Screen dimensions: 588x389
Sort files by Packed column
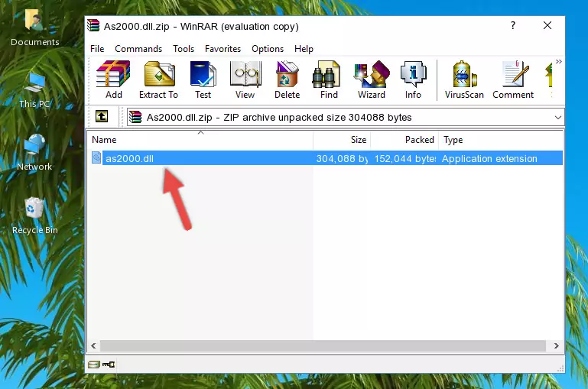click(x=404, y=140)
